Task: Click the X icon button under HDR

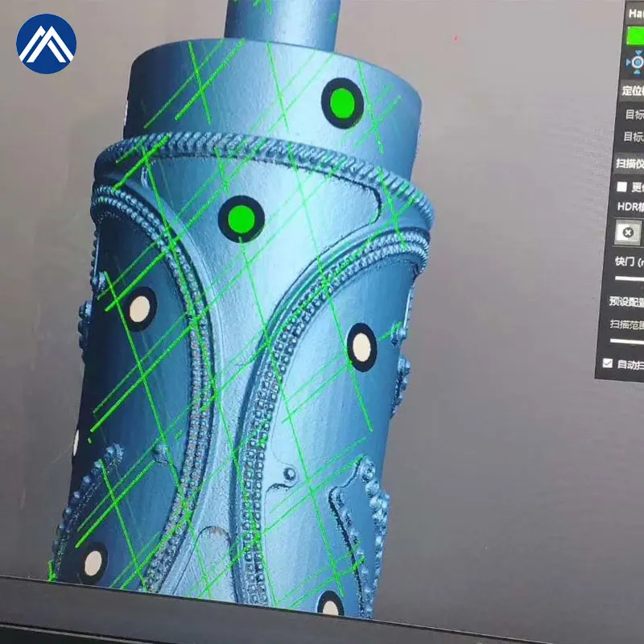Action: pyautogui.click(x=627, y=233)
